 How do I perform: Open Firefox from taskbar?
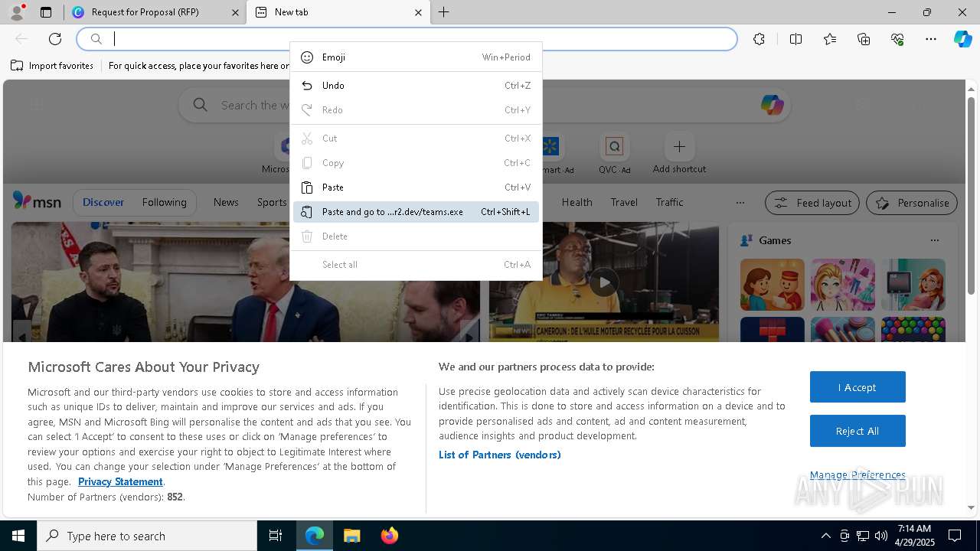point(389,536)
